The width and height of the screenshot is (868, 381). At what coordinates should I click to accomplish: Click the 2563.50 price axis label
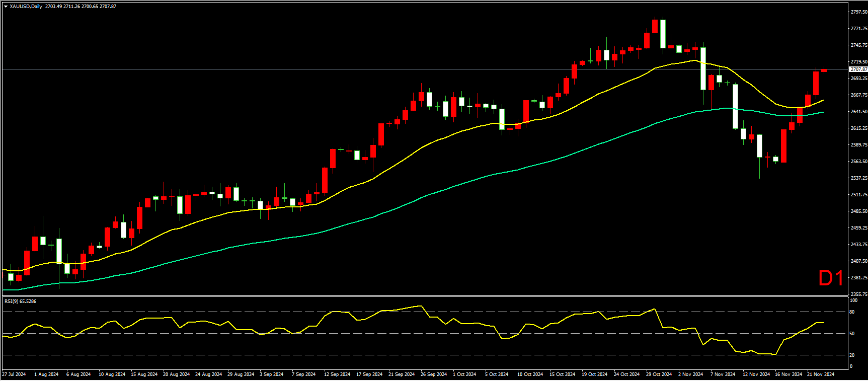point(858,161)
